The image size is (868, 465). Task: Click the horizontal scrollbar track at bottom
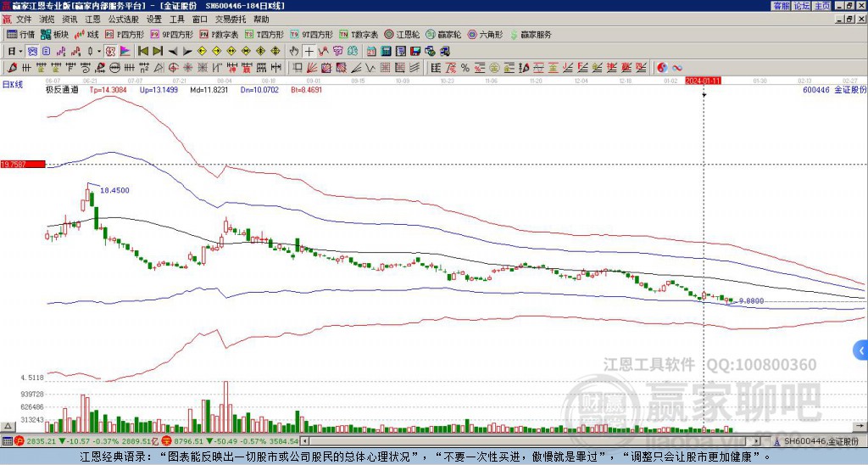[532, 442]
